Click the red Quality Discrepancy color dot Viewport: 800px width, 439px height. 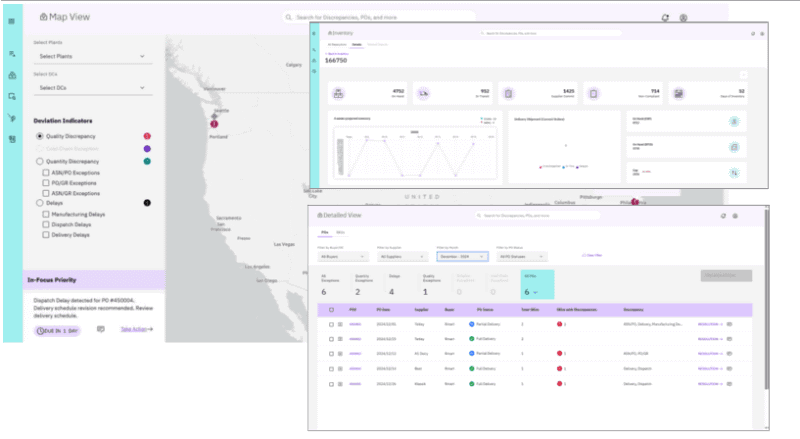(x=147, y=136)
